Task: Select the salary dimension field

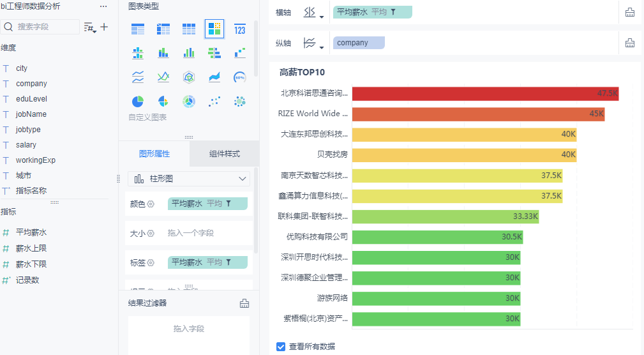Action: pos(26,145)
